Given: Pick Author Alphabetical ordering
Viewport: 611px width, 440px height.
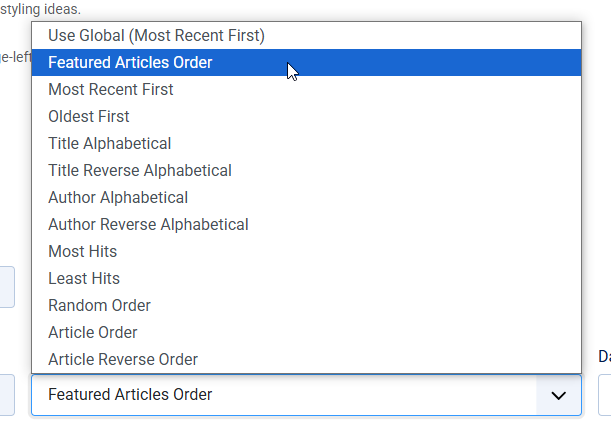Looking at the screenshot, I should click(117, 197).
